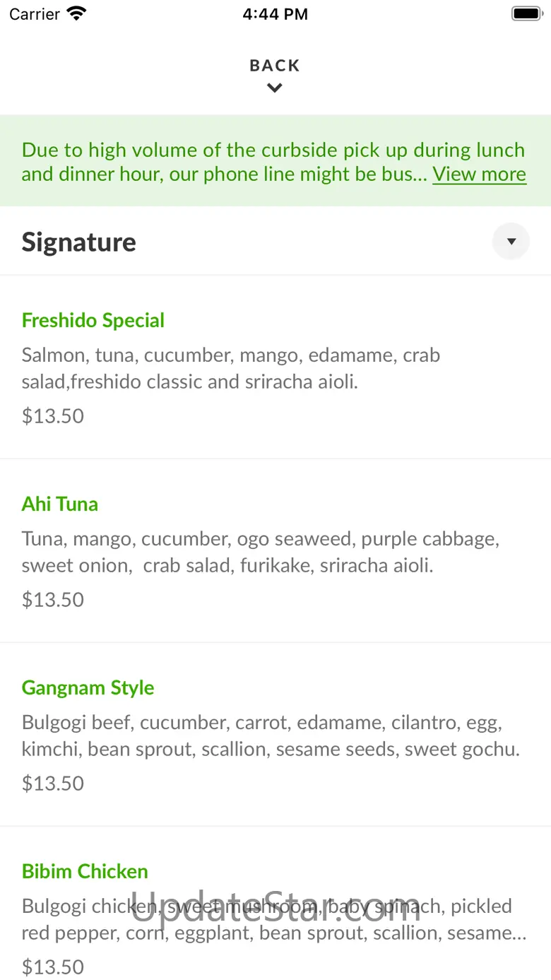
Task: Tap the 4:44 PM clock
Action: click(x=275, y=14)
